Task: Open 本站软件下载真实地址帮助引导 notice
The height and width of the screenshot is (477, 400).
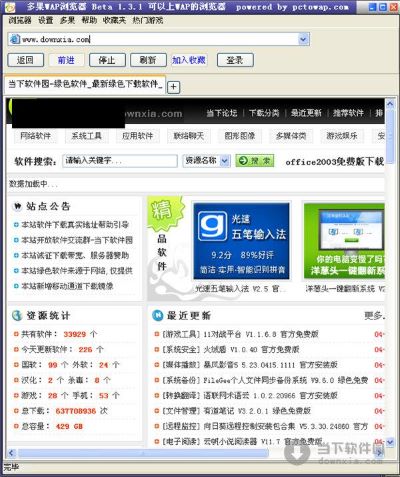Action: pos(75,225)
